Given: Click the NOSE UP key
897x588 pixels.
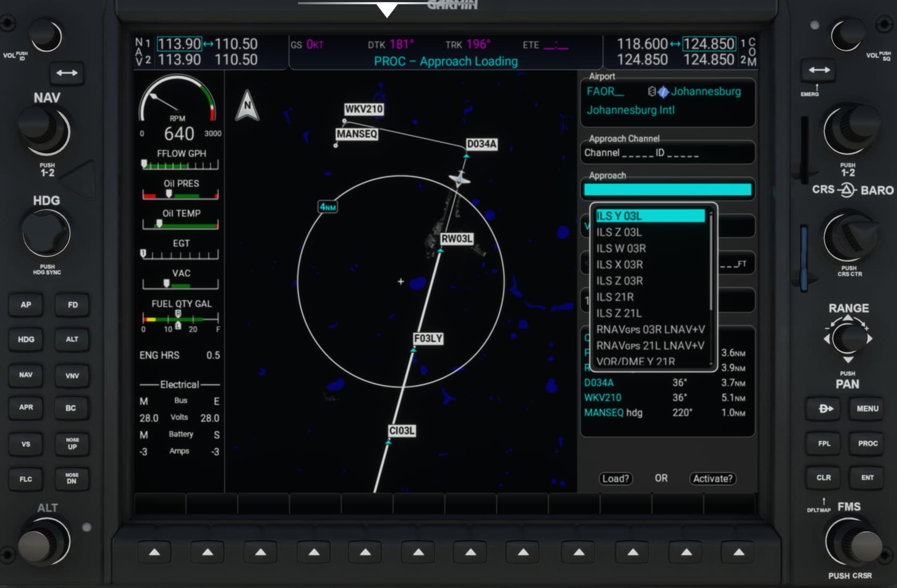Looking at the screenshot, I should coord(72,443).
